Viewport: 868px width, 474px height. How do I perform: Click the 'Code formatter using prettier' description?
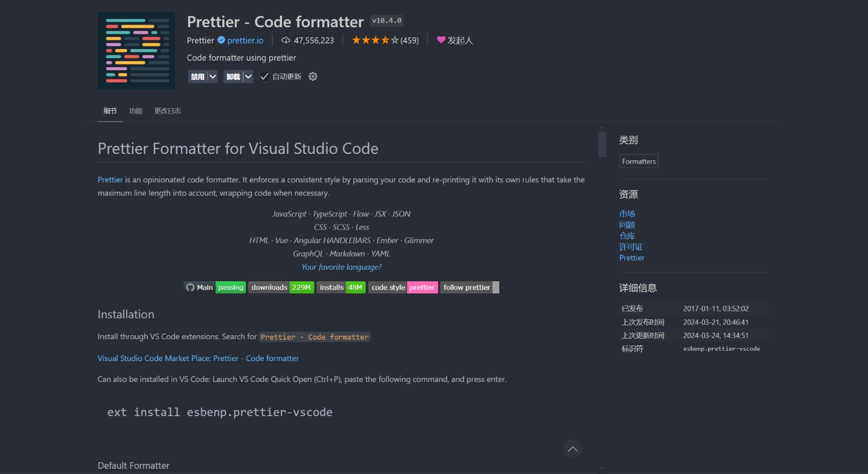pyautogui.click(x=241, y=58)
